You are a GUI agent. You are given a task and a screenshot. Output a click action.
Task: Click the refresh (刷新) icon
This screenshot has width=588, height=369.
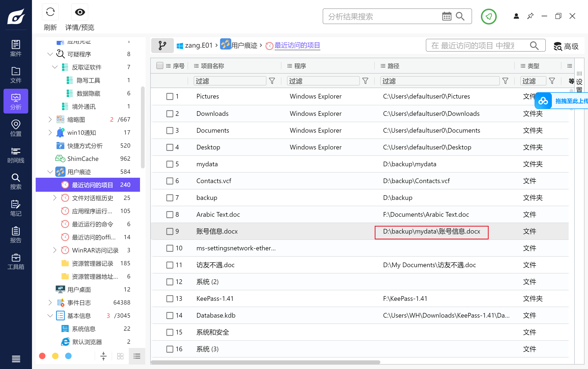[50, 12]
